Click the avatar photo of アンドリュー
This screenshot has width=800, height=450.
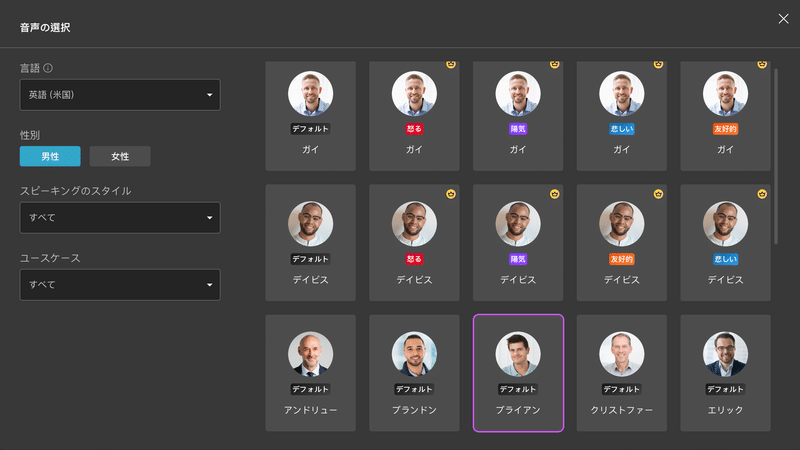point(310,354)
